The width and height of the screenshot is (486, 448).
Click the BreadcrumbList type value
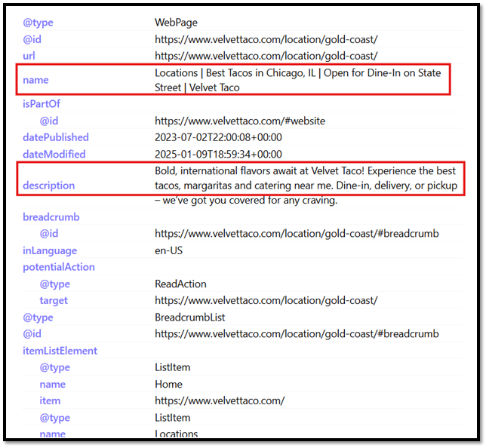[189, 318]
